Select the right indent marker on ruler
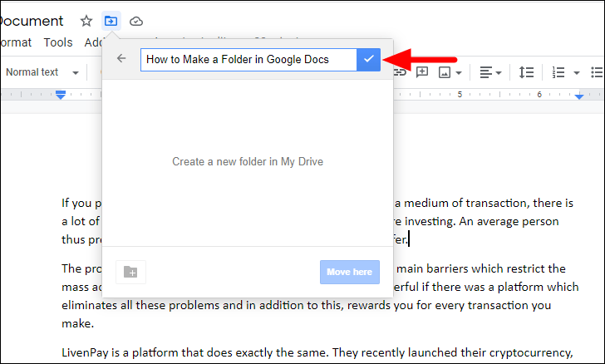The height and width of the screenshot is (364, 605). point(578,96)
